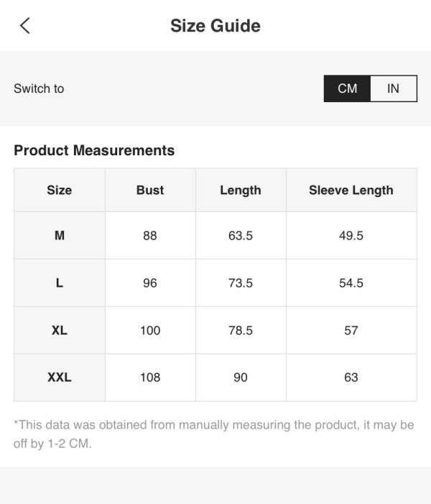Image resolution: width=431 pixels, height=504 pixels.
Task: Select the Sleeve Length column header
Action: [351, 190]
